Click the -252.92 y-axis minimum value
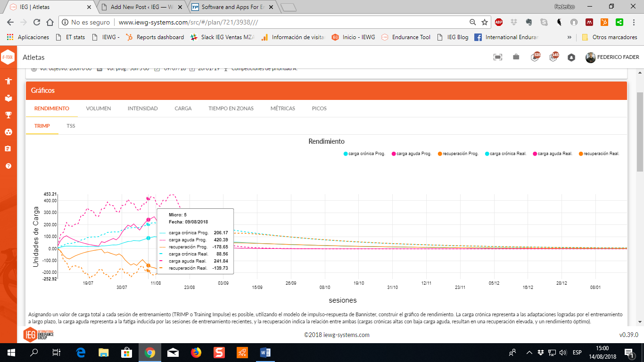Viewport: 644px width, 362px height. (49, 279)
